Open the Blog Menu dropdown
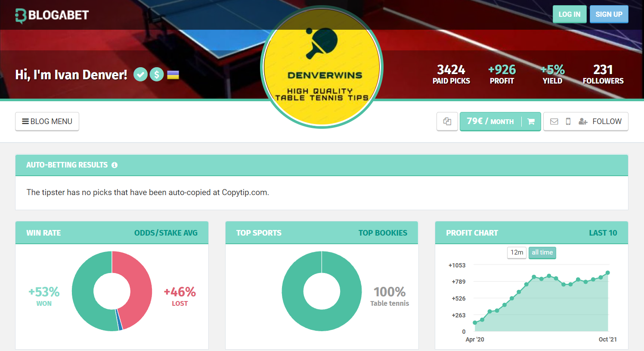Screen dimensions: 644x351 pos(47,121)
